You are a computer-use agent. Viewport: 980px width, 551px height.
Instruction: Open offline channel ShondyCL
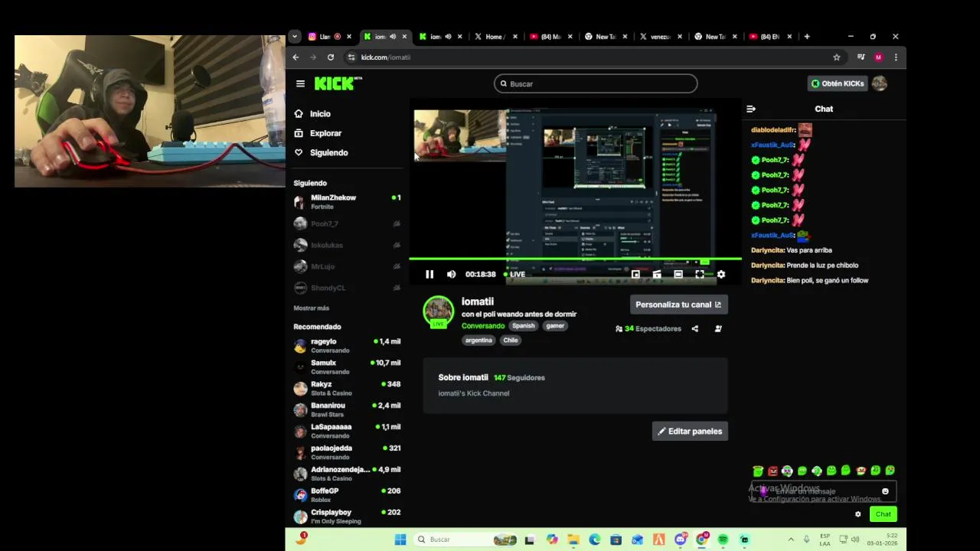point(348,288)
